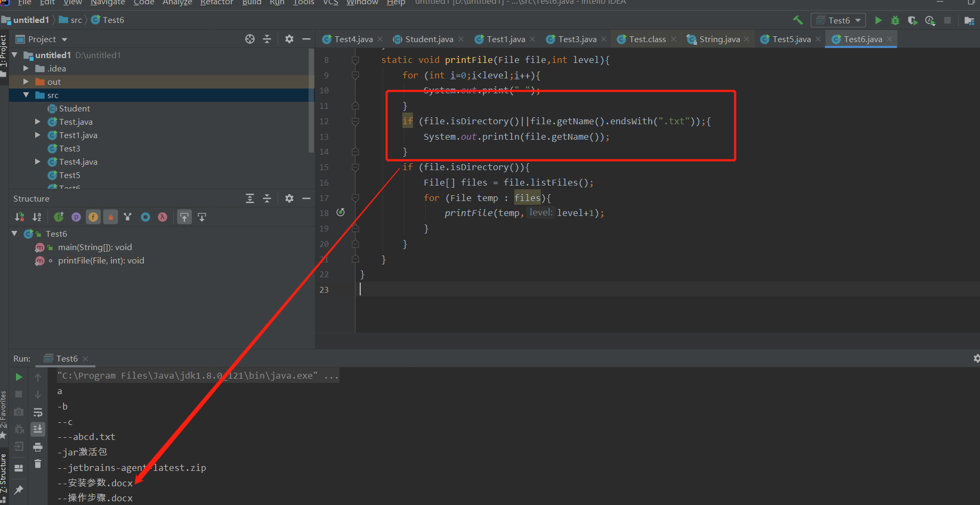The width and height of the screenshot is (980, 505).
Task: Collapse all in the Project panel header
Action: tap(267, 39)
